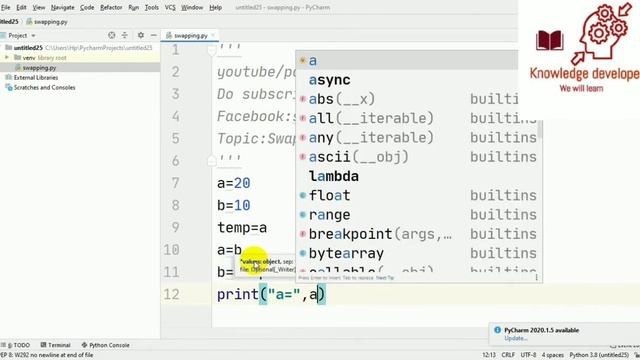Screen dimensions: 640x360
Task: Open the 4 spaces indent selector
Action: pyautogui.click(x=553, y=355)
